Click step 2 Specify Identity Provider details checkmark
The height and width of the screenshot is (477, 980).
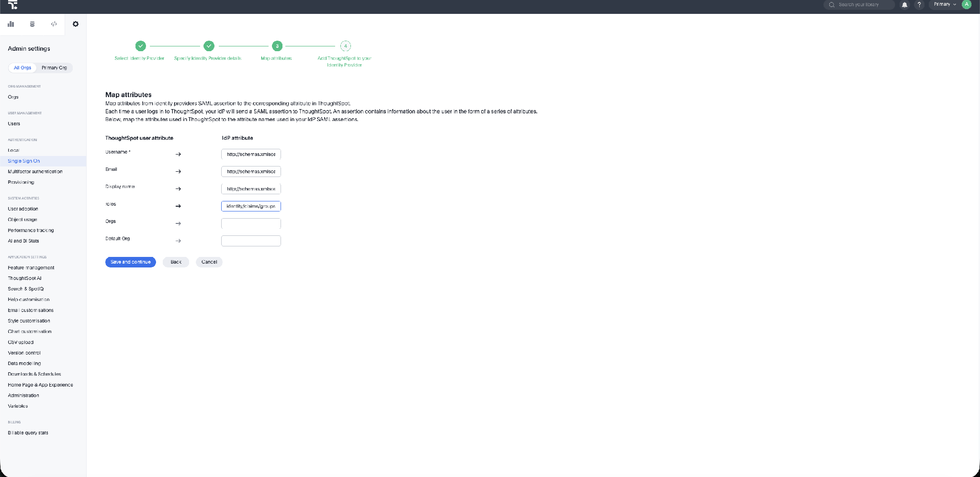click(209, 46)
